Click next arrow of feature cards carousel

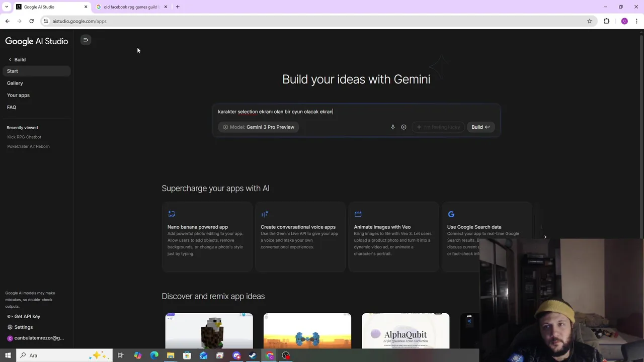pos(545,237)
